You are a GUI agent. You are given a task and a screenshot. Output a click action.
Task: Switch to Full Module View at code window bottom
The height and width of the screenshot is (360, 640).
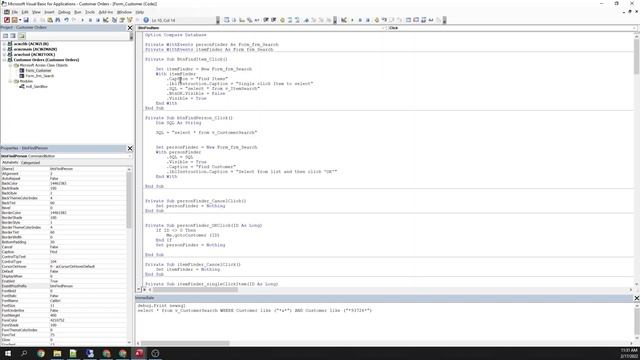coord(144,289)
